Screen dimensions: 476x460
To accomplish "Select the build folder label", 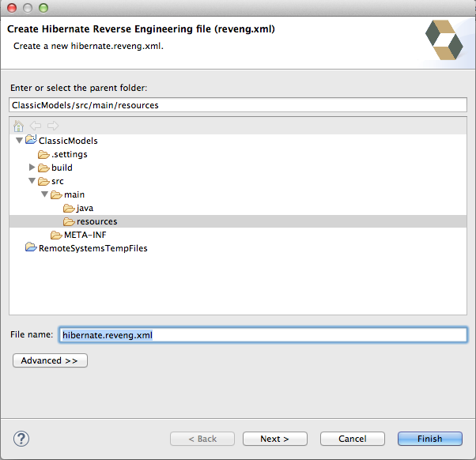I will click(62, 168).
